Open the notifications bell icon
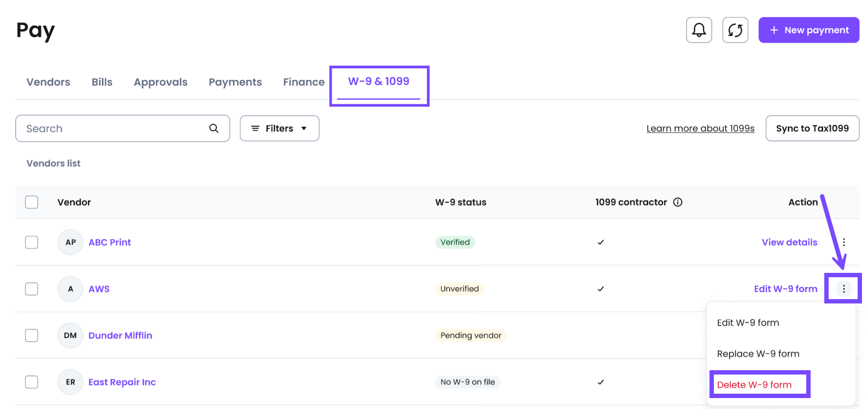 tap(699, 30)
